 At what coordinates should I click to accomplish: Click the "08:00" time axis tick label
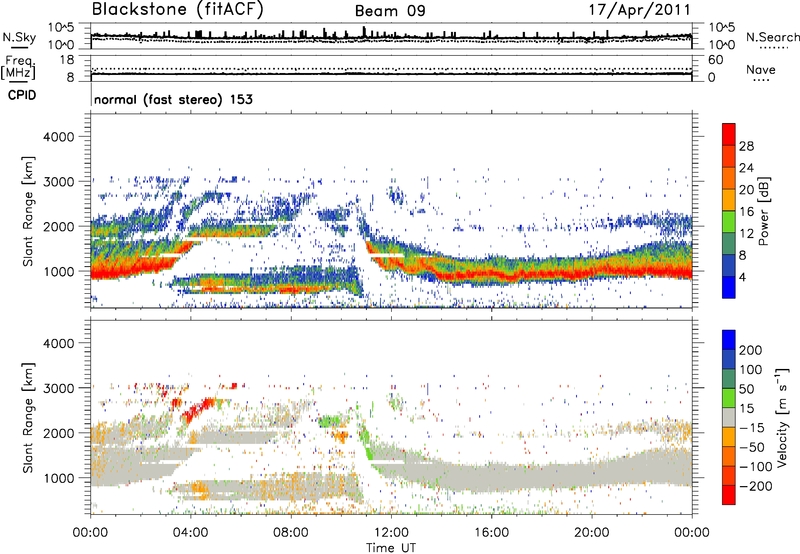[x=291, y=533]
